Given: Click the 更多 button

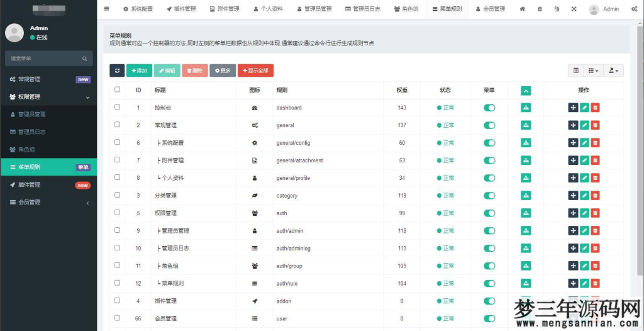Looking at the screenshot, I should point(223,70).
